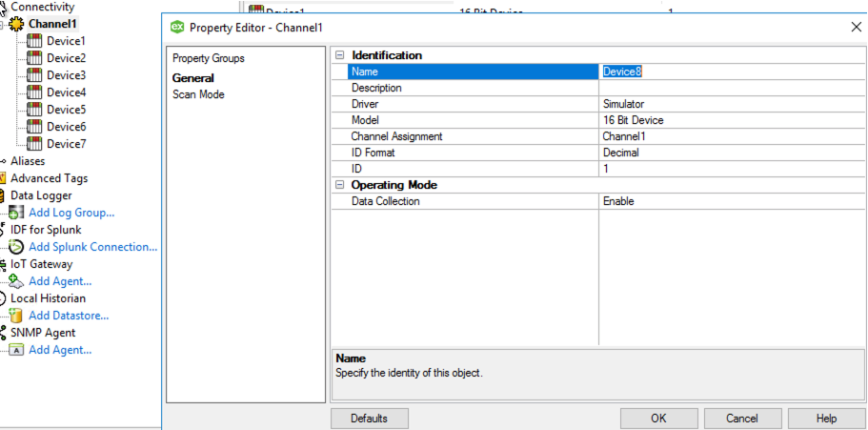
Task: Open Add Agent link under IoT Gateway
Action: (60, 281)
